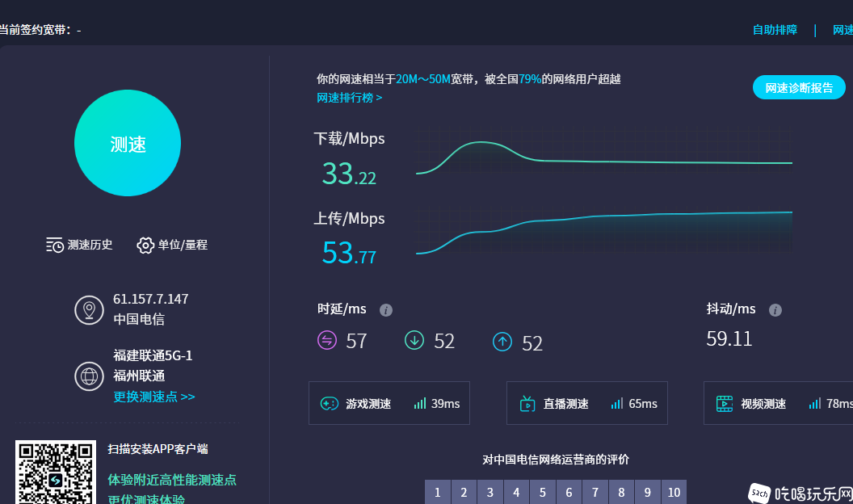Click the 当前签约宽带 label

[x=36, y=30]
